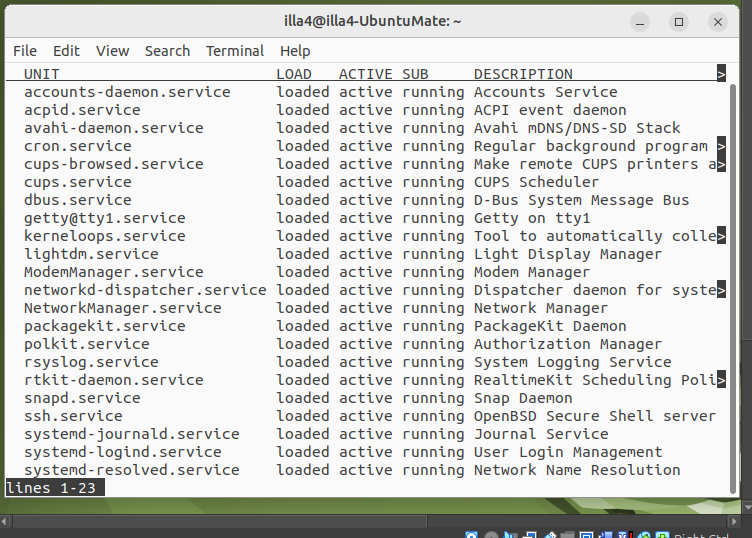Minimize the terminal window
Image resolution: width=752 pixels, height=538 pixels.
[641, 21]
